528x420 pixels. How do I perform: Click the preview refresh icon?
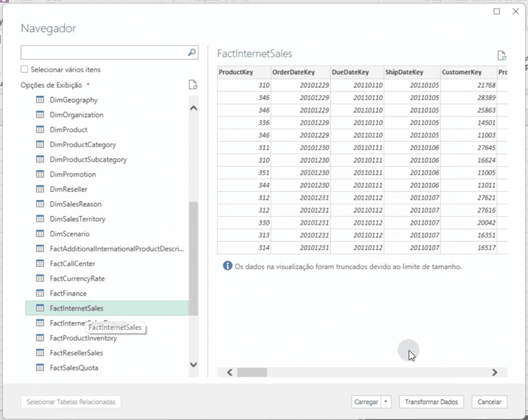501,56
